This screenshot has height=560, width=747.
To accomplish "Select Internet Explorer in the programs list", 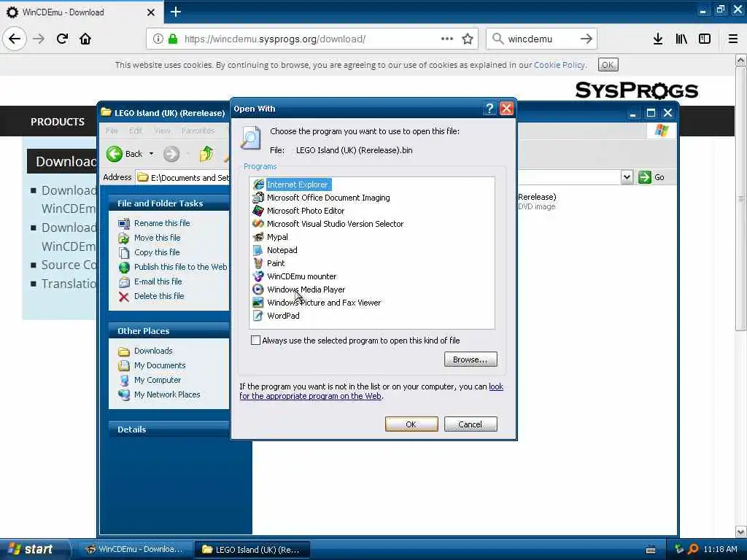I will pos(297,184).
